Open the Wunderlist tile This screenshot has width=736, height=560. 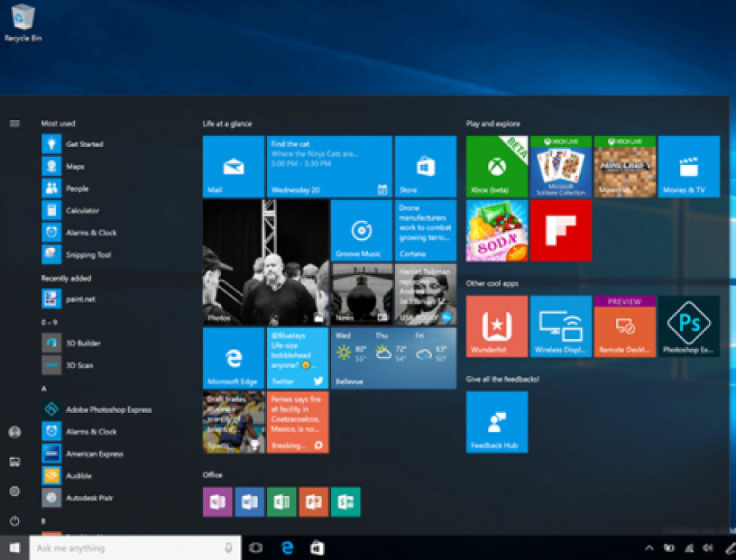coord(497,326)
